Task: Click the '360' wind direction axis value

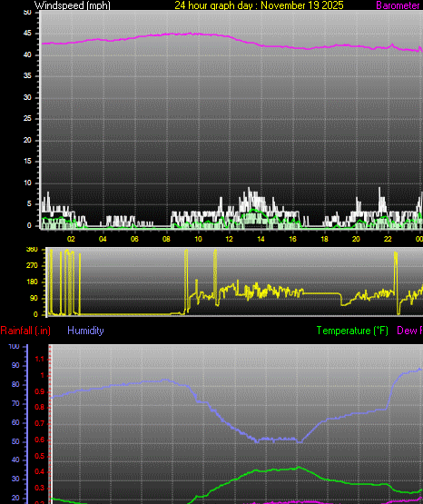Action: pos(32,250)
